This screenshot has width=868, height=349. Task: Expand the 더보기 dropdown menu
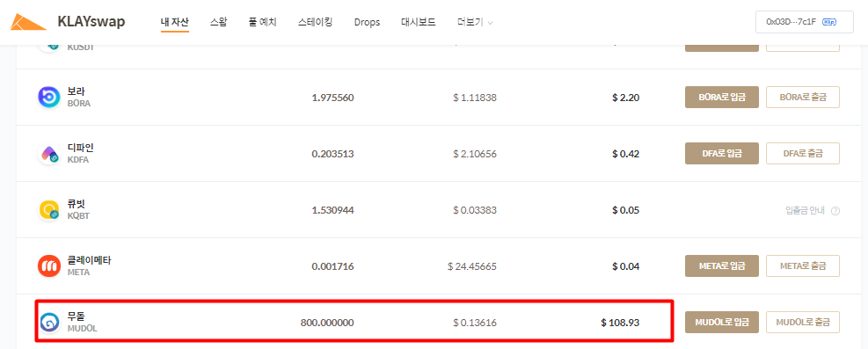point(475,23)
